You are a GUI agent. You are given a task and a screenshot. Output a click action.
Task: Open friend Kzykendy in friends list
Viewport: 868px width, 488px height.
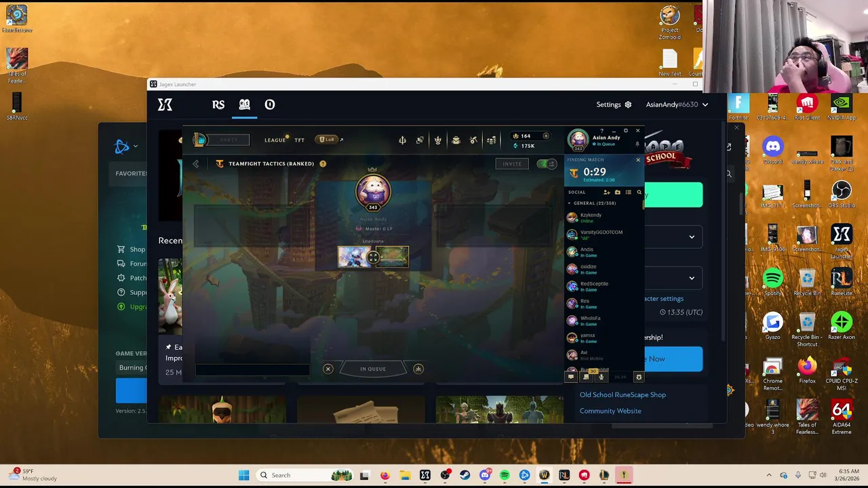pos(604,218)
